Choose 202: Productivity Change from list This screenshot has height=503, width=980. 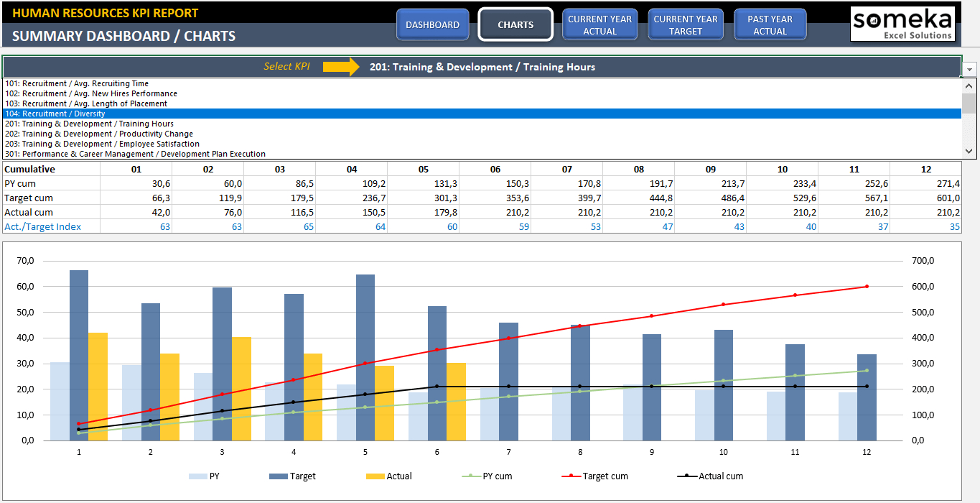(98, 134)
